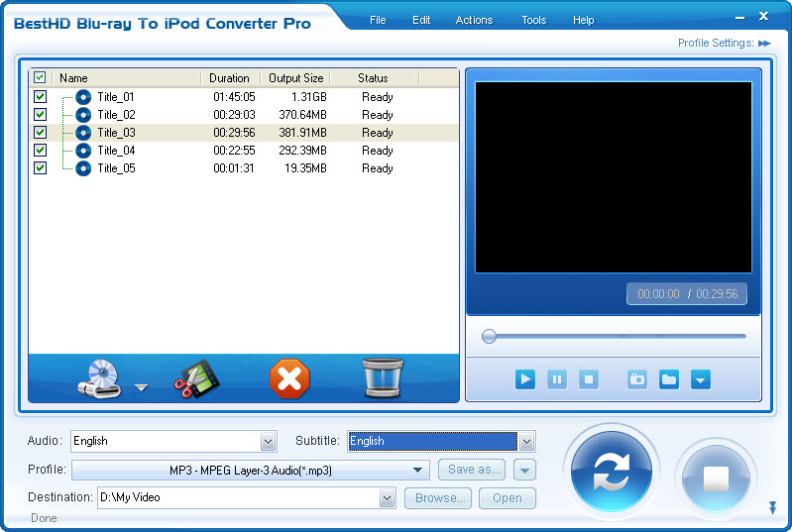Uncheck the Title_05 checkbox
The height and width of the screenshot is (532, 792).
40,167
